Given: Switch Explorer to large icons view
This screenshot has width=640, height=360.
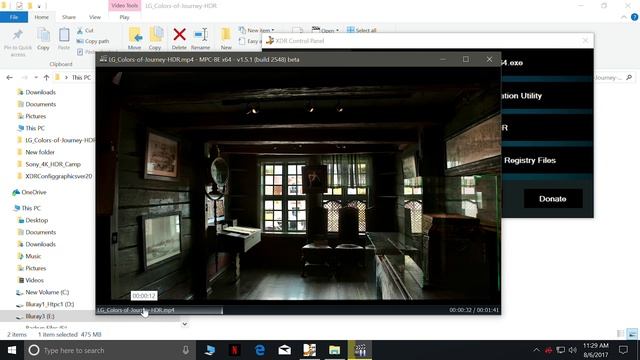Looking at the screenshot, I should tap(632, 334).
